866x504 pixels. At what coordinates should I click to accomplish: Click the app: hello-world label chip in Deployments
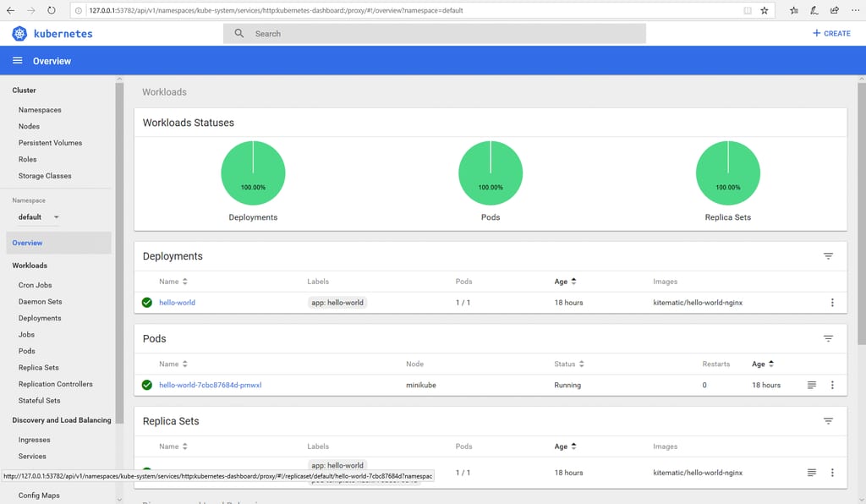click(x=337, y=303)
